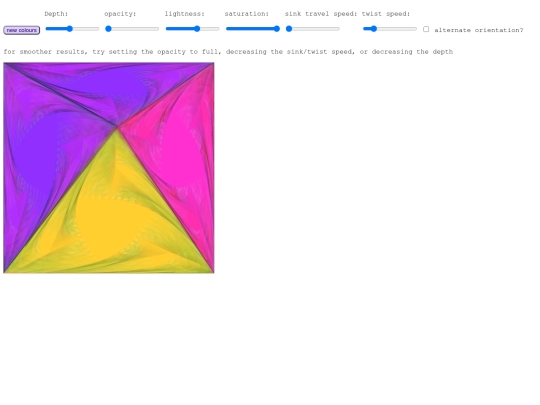
Task: Click the "lightness:" label text
Action: coord(185,14)
